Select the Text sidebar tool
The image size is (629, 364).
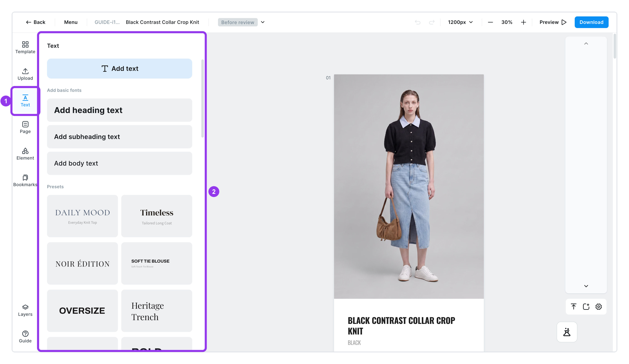(25, 101)
